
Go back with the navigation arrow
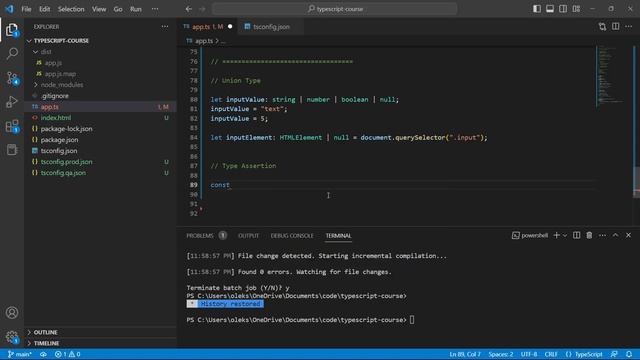coord(189,9)
